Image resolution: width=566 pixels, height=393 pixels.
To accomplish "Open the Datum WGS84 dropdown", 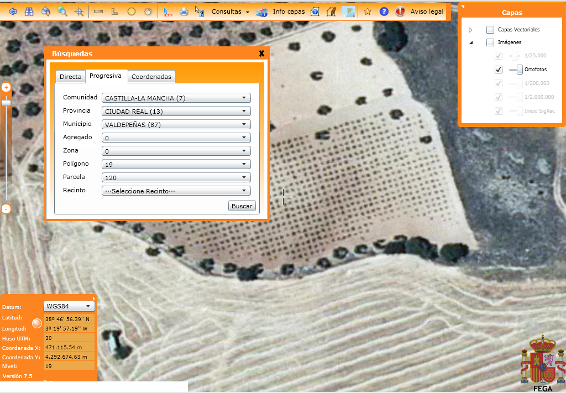I will coord(69,306).
